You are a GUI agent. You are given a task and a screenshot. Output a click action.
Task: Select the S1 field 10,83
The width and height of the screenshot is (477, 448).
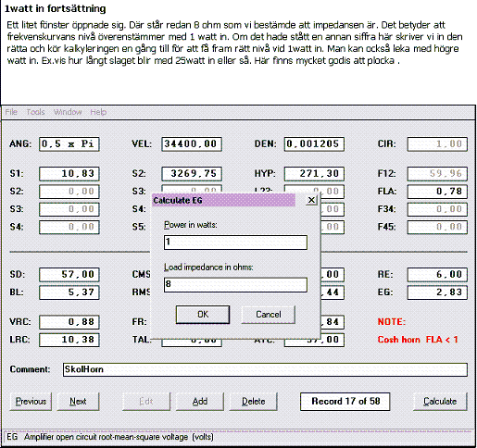pos(69,174)
